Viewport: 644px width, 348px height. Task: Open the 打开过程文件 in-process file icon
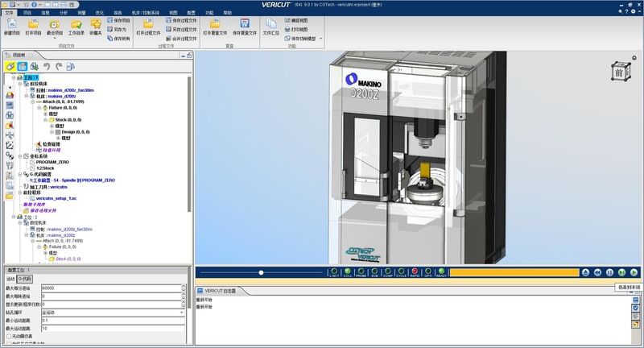point(148,24)
